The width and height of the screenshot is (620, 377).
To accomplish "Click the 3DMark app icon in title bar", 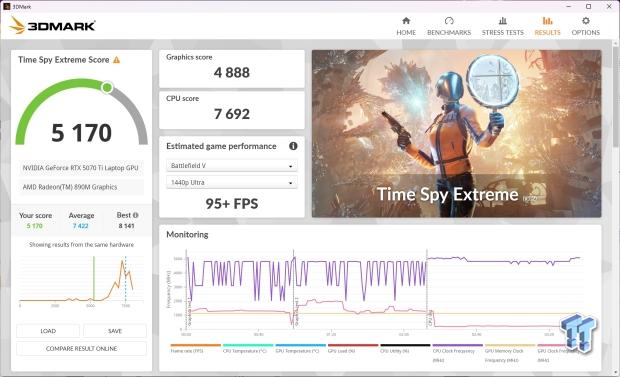I will pyautogui.click(x=6, y=6).
